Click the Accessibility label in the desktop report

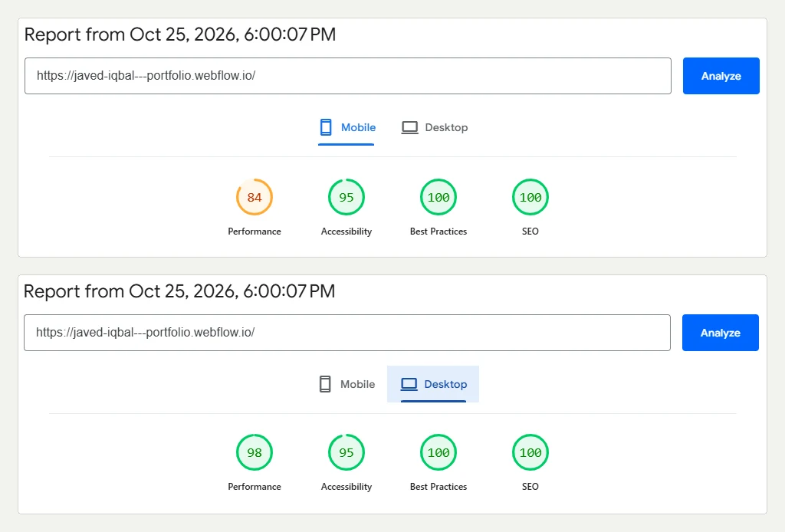tap(347, 487)
